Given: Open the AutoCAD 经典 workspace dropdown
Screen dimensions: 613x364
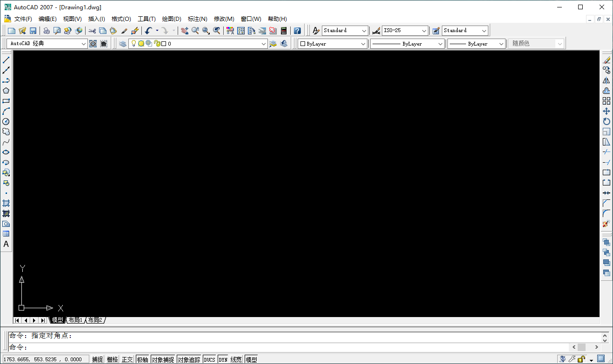Looking at the screenshot, I should tap(84, 43).
